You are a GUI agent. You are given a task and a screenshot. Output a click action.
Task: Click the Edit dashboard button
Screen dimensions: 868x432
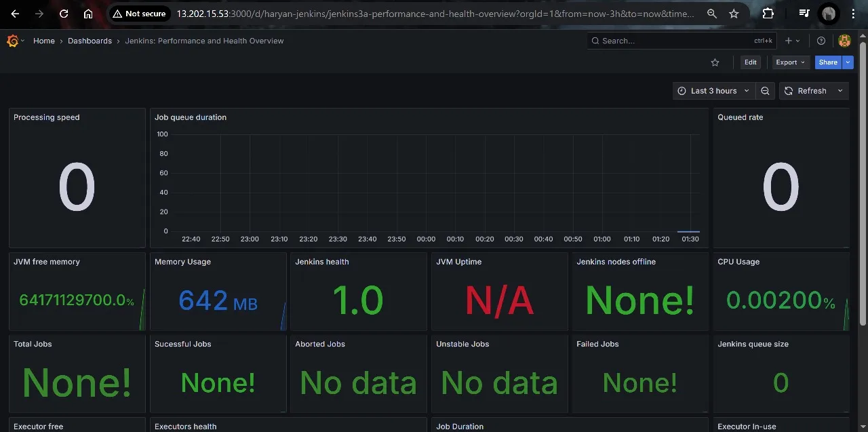click(750, 62)
